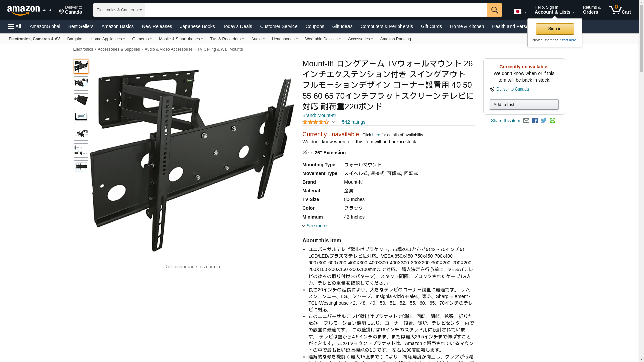This screenshot has height=362, width=644.
Task: Open the cart icon
Action: pos(620,10)
